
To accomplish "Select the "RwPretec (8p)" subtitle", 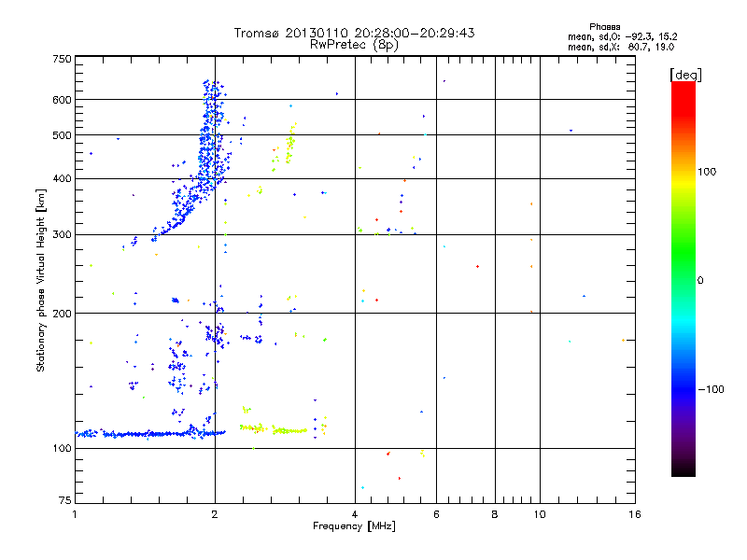I will point(354,45).
